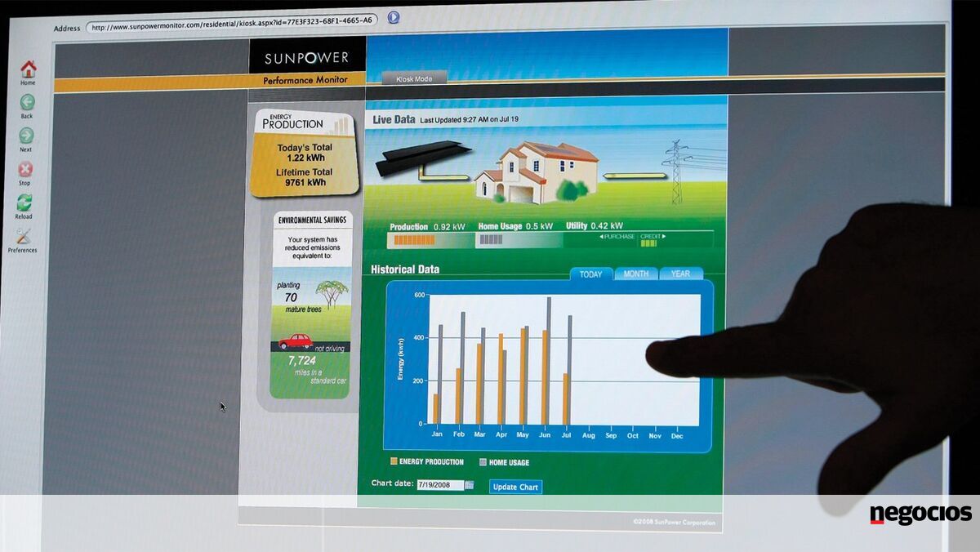Click the green Credit indicator bar

[650, 242]
